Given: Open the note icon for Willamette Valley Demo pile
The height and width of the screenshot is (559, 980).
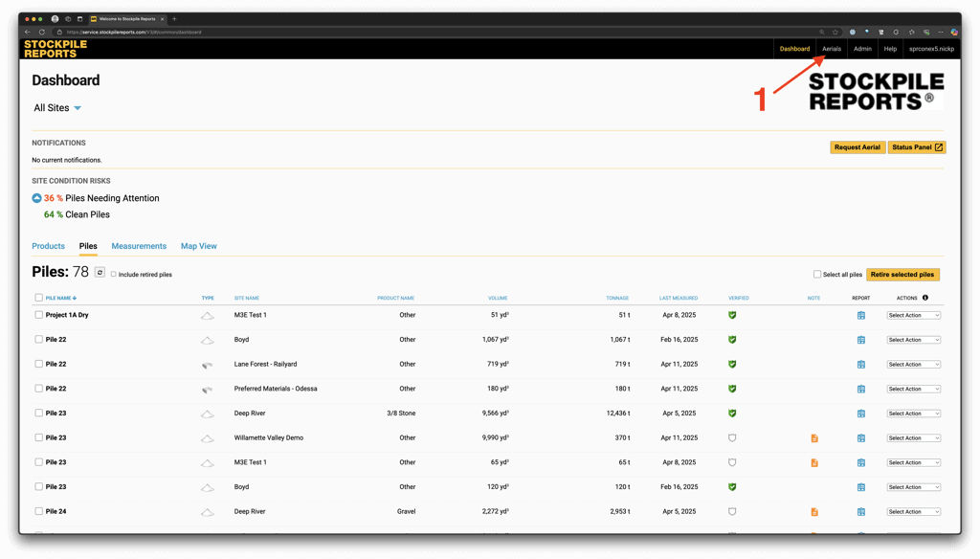Looking at the screenshot, I should pos(814,438).
